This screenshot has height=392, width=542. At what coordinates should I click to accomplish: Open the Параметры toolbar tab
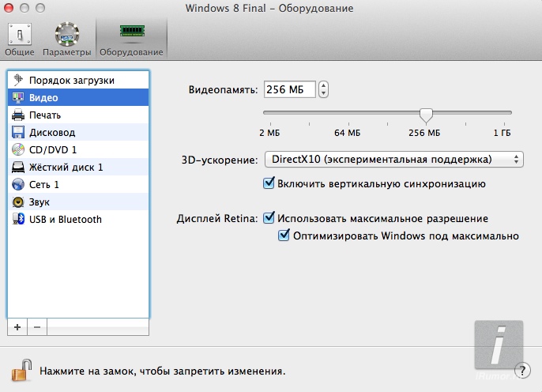pos(66,40)
